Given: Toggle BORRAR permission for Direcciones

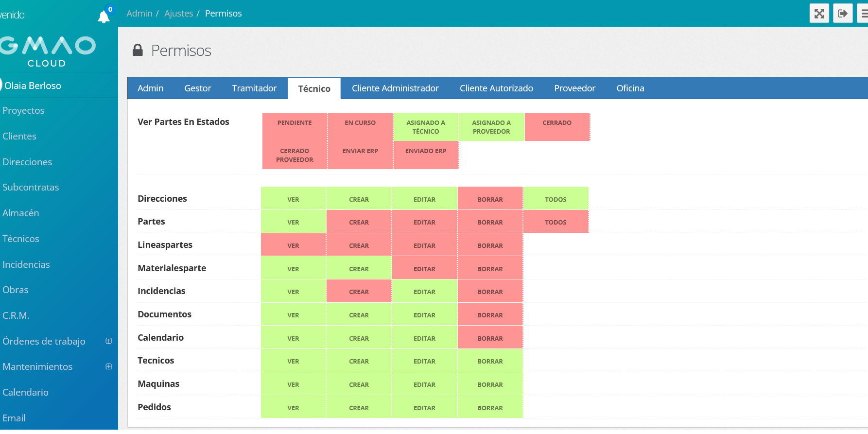Looking at the screenshot, I should [490, 199].
